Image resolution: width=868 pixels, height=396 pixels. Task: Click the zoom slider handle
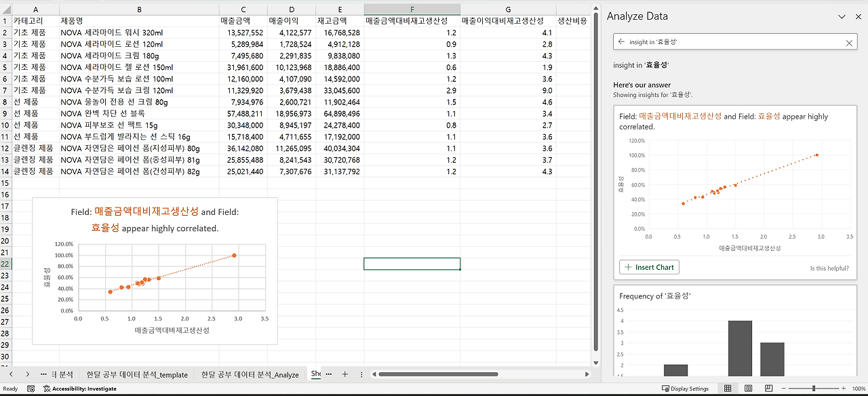[x=813, y=389]
